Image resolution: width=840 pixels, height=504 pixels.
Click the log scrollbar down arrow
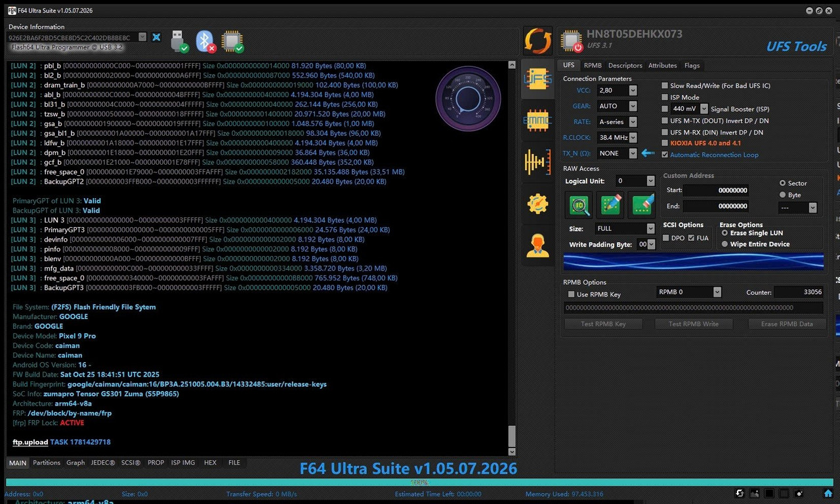point(513,451)
